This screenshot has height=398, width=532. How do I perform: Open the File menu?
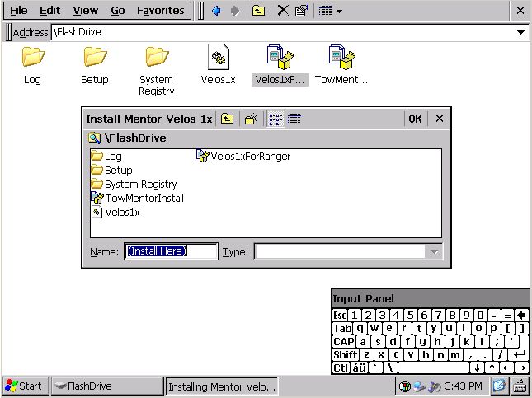(18, 11)
